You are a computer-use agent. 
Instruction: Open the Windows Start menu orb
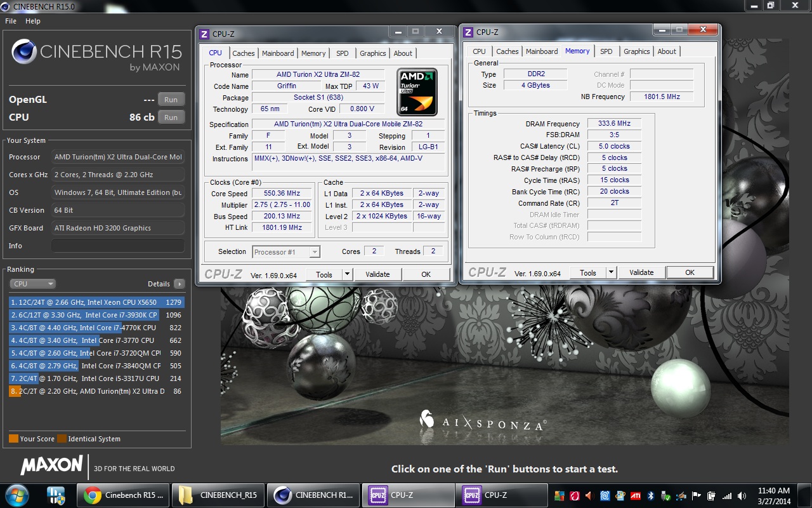(x=17, y=495)
